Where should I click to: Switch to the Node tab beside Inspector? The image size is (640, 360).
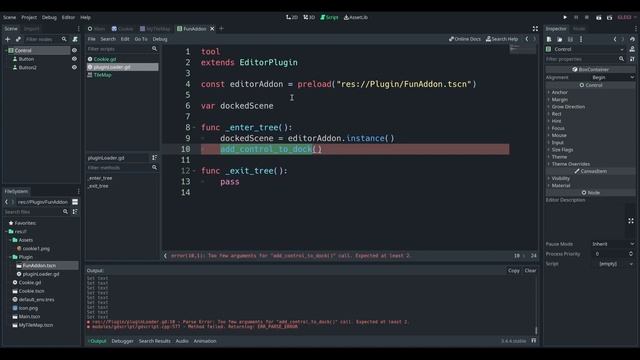coord(579,29)
